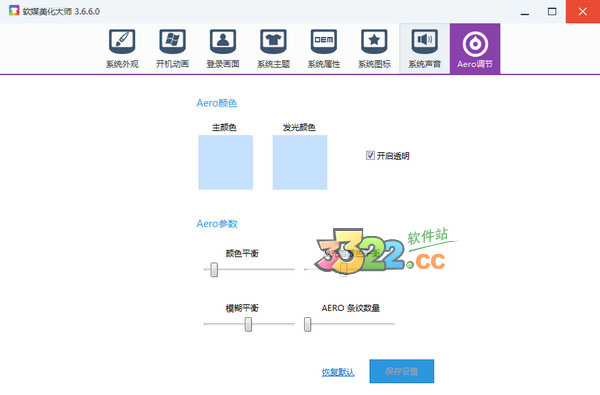Open the 系统主题 theme section
Image resolution: width=600 pixels, height=395 pixels.
(274, 49)
